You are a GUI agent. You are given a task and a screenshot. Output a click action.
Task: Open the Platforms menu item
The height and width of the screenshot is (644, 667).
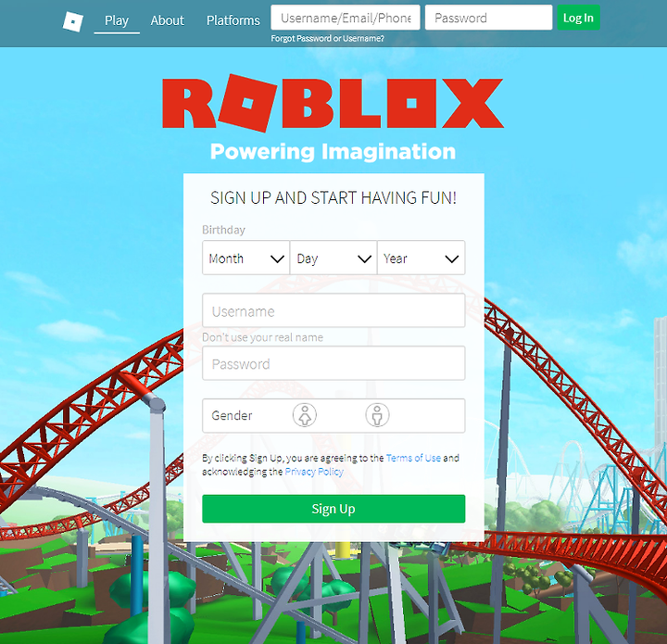233,20
